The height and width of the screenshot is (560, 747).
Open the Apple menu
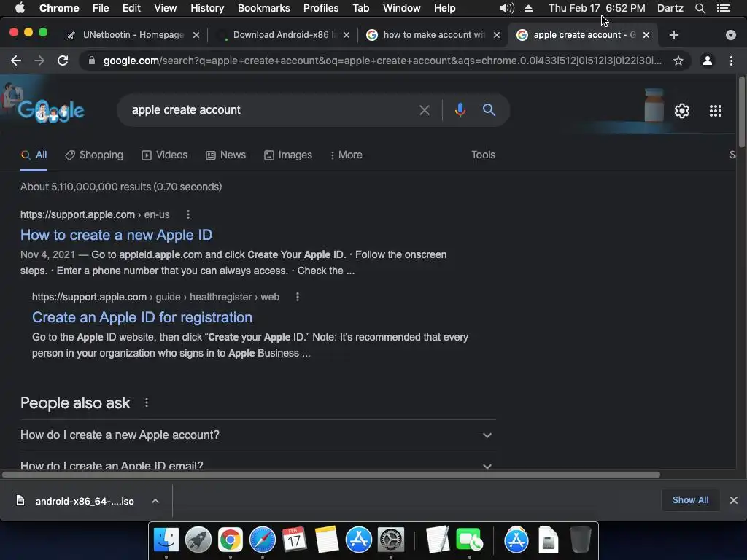20,8
